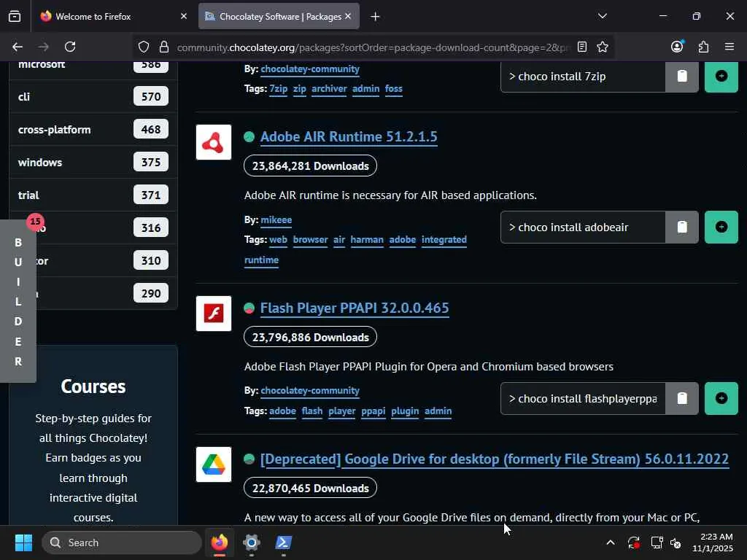Screen dimensions: 747x560
Task: Click the taskbar Search box
Action: [x=122, y=542]
